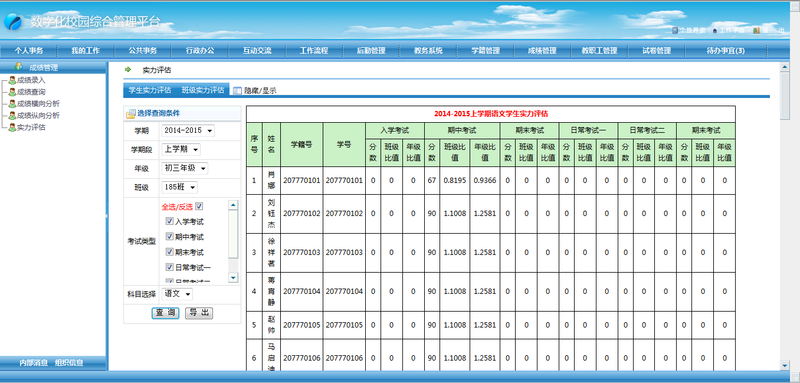Open 成绩查询 in the sidebar tree

[31, 92]
